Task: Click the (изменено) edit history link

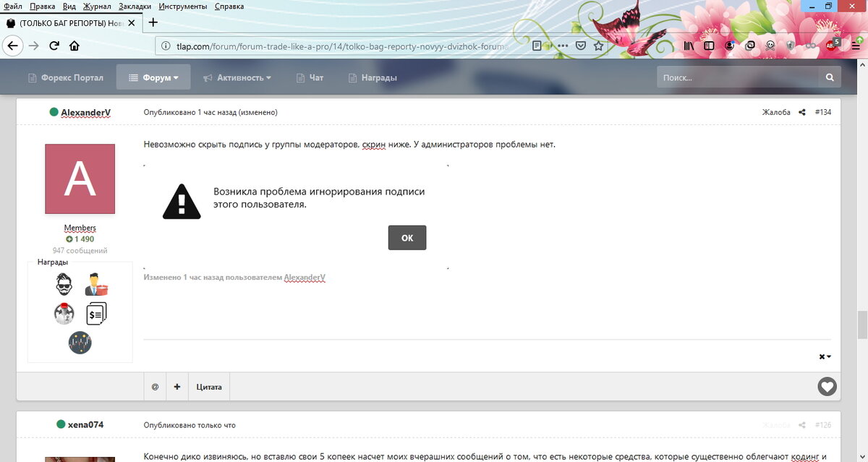Action: pos(258,113)
